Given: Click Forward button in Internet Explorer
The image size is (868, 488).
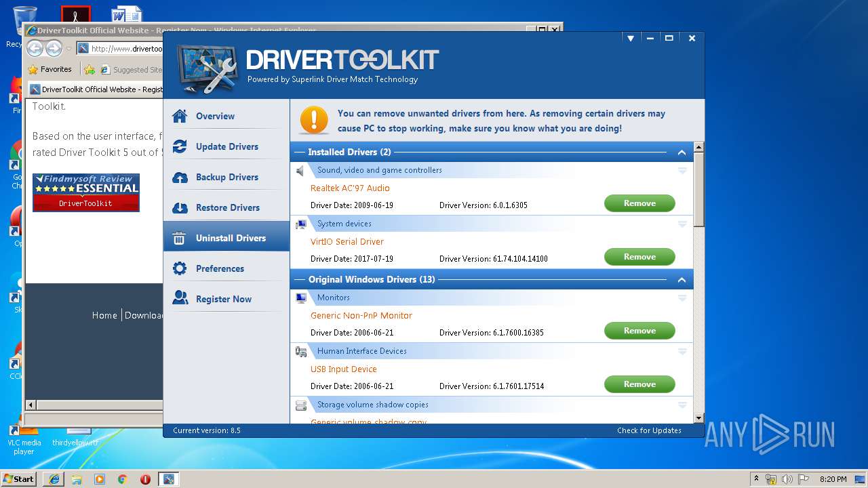Looking at the screenshot, I should (x=54, y=48).
